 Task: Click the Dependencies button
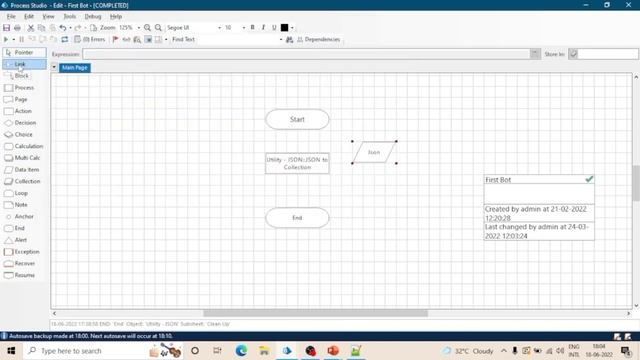click(x=318, y=40)
